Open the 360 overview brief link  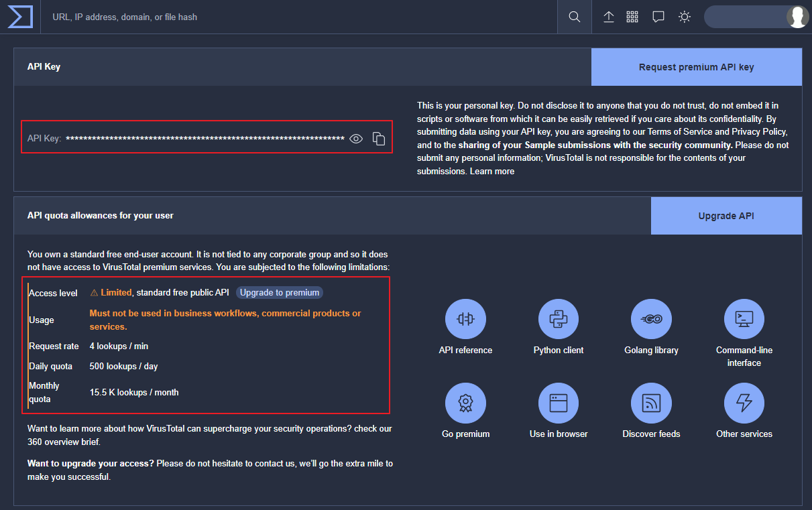pyautogui.click(x=64, y=442)
